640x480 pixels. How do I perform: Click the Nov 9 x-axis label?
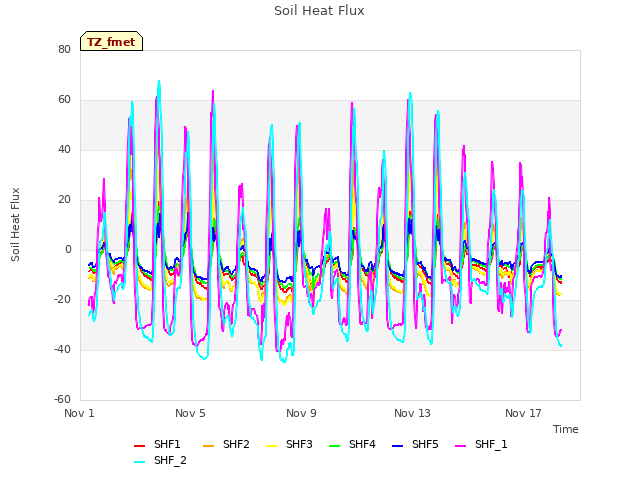pos(301,413)
